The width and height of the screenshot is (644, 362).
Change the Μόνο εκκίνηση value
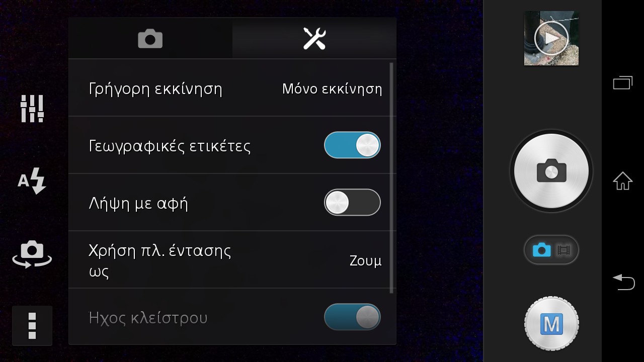coord(332,89)
